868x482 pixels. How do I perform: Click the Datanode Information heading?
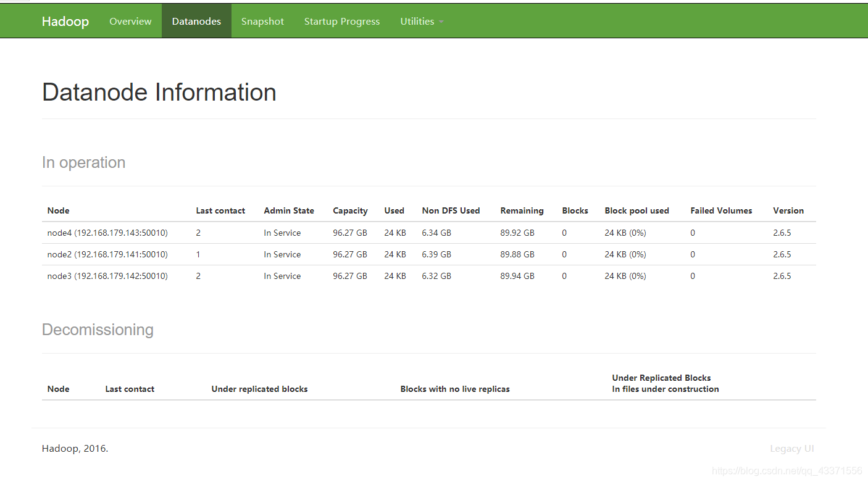pyautogui.click(x=159, y=93)
